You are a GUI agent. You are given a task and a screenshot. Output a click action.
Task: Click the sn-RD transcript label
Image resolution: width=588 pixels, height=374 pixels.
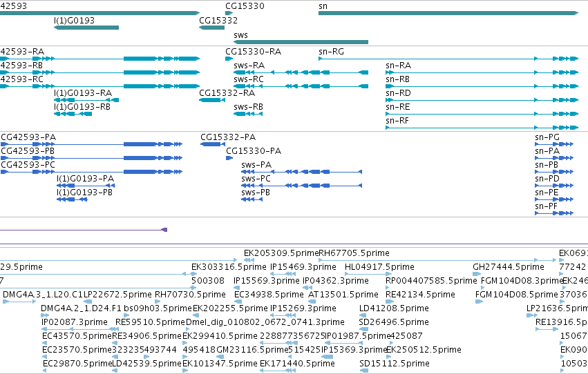pos(398,93)
